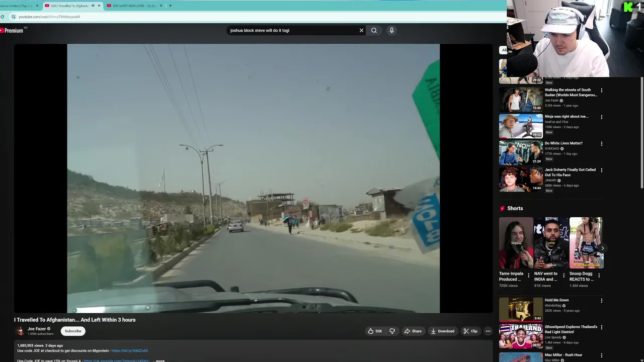The image size is (644, 362).
Task: Open options menu for Tame Impala short
Action: 528,276
